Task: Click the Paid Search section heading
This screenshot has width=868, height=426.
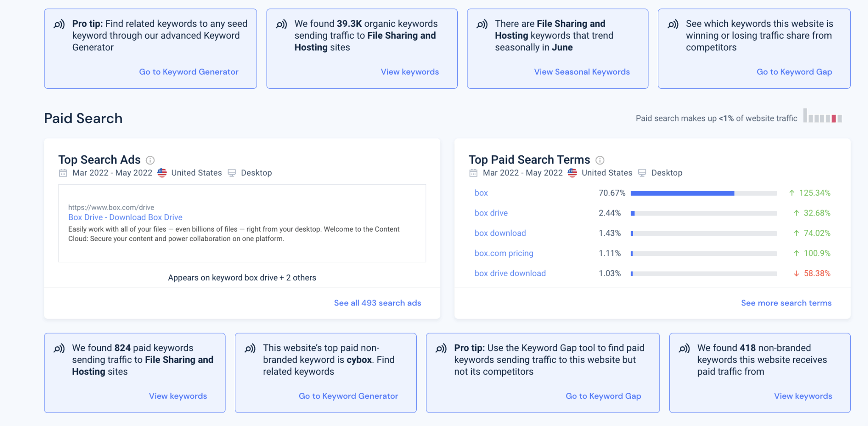Action: pyautogui.click(x=83, y=118)
